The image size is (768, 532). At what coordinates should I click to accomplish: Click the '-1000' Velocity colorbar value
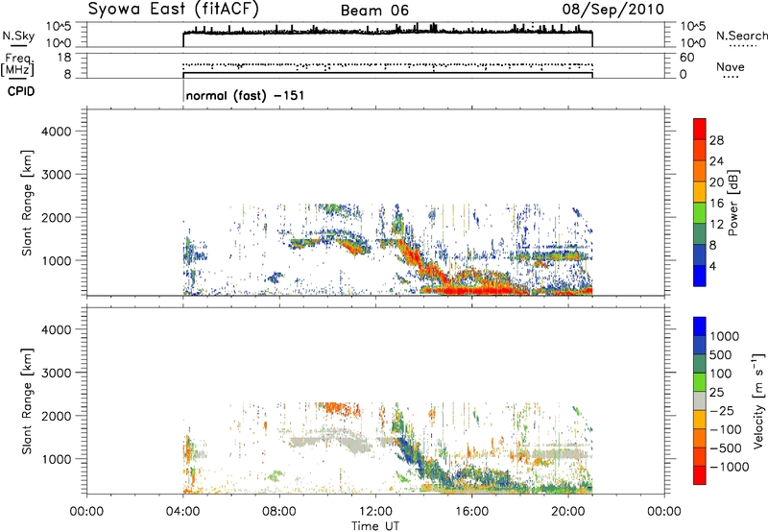(x=729, y=467)
